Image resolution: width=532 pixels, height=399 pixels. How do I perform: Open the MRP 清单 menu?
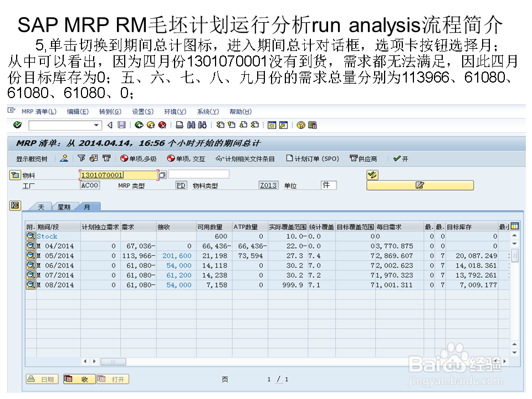(39, 111)
